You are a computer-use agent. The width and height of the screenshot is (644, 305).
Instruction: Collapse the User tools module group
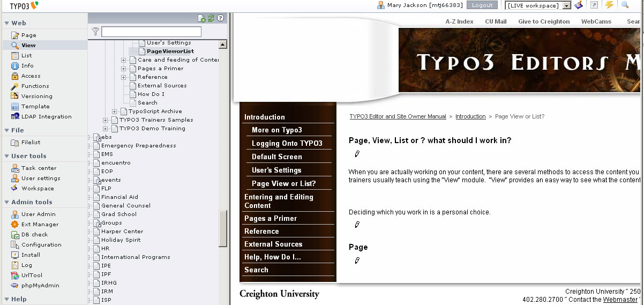click(7, 157)
